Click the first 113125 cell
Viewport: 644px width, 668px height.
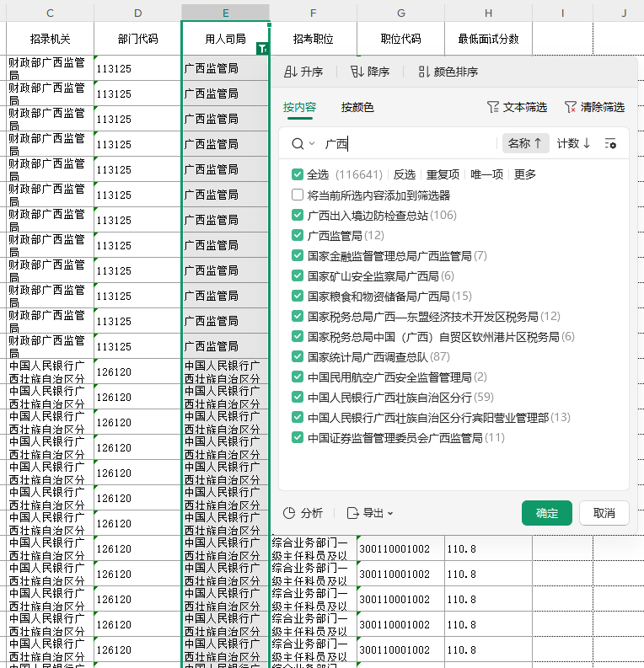click(137, 68)
